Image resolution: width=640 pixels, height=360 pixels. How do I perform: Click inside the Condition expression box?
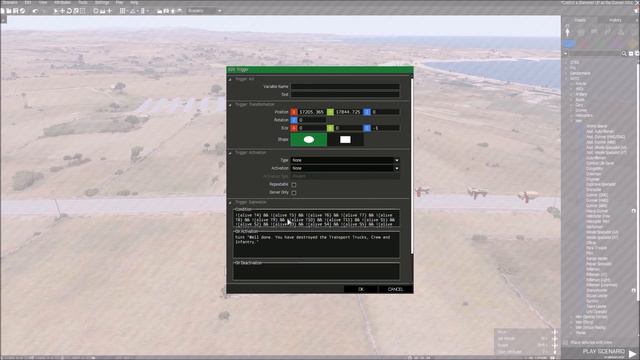pos(316,219)
